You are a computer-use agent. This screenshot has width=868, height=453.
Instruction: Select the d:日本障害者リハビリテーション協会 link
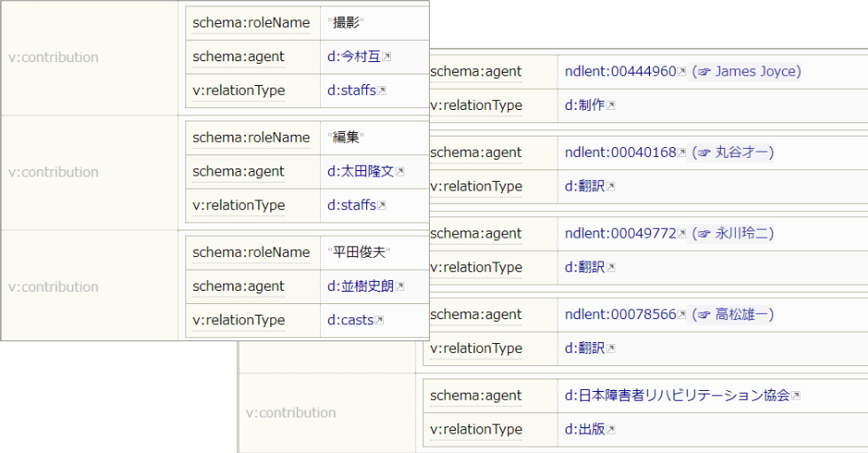676,395
